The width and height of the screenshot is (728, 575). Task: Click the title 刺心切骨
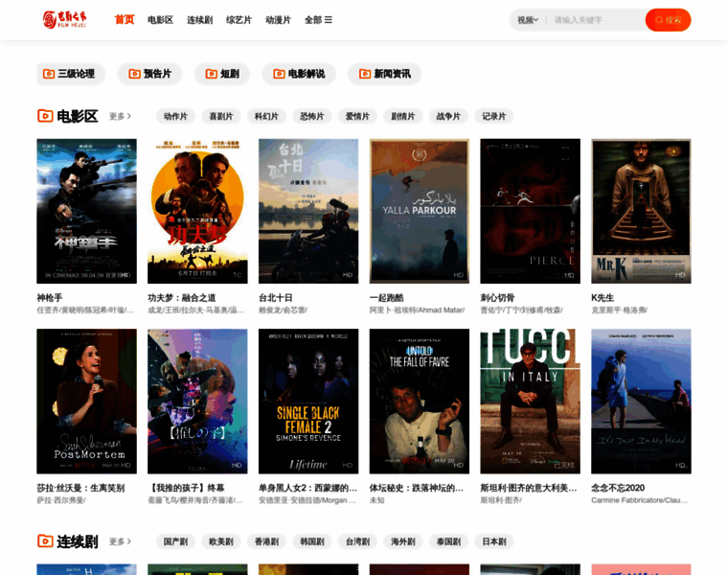coord(497,298)
